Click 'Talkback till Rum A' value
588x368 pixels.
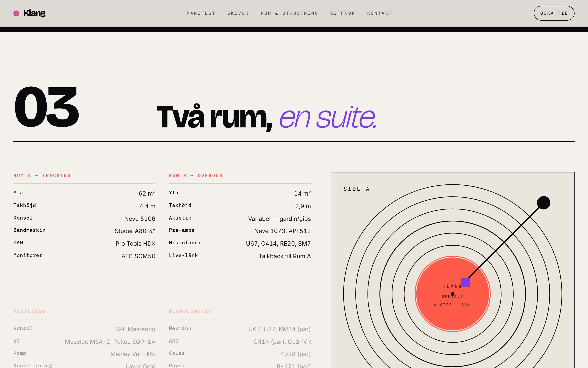point(285,256)
